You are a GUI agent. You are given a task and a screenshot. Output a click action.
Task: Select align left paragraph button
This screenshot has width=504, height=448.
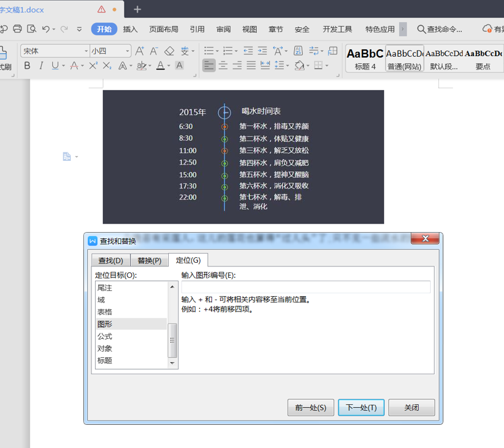tap(209, 66)
